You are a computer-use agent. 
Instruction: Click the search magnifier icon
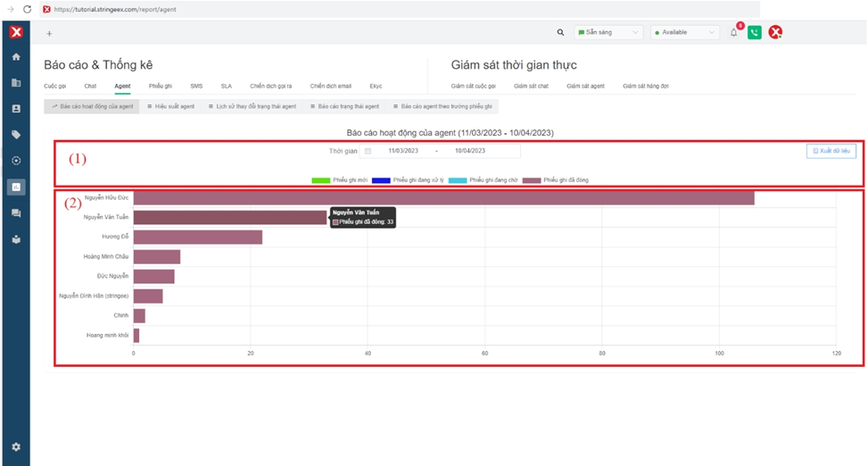click(560, 33)
